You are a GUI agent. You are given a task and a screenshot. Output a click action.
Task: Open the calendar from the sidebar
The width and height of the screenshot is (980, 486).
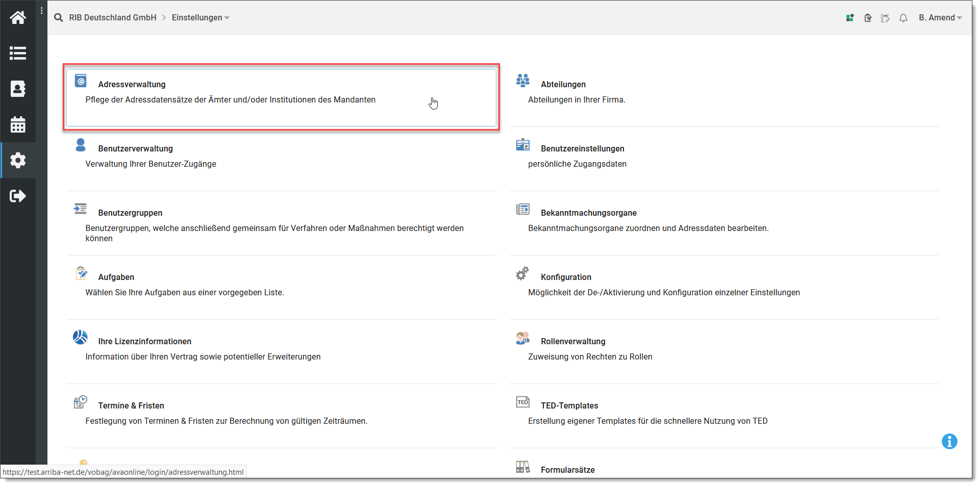[x=18, y=124]
